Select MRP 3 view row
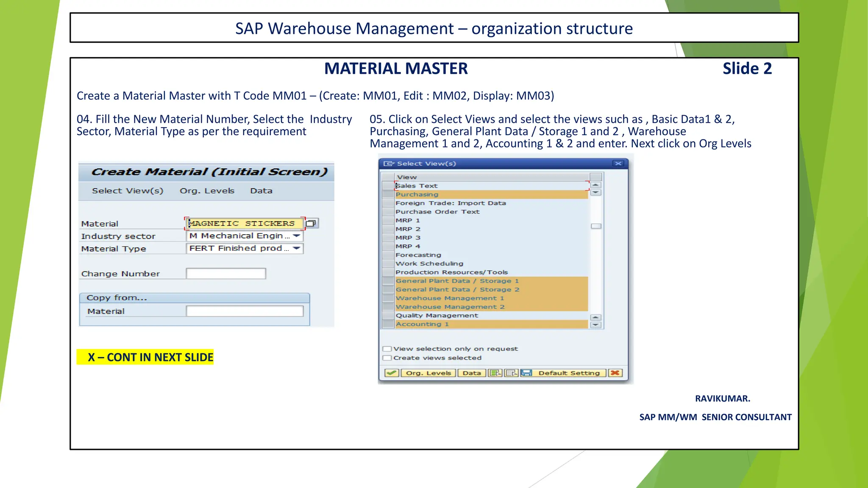The image size is (868, 488). [x=491, y=238]
